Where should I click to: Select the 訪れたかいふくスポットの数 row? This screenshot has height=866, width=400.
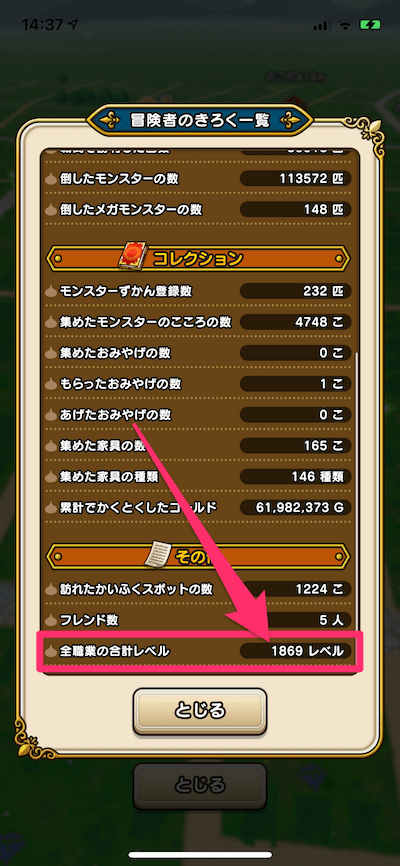pos(199,590)
